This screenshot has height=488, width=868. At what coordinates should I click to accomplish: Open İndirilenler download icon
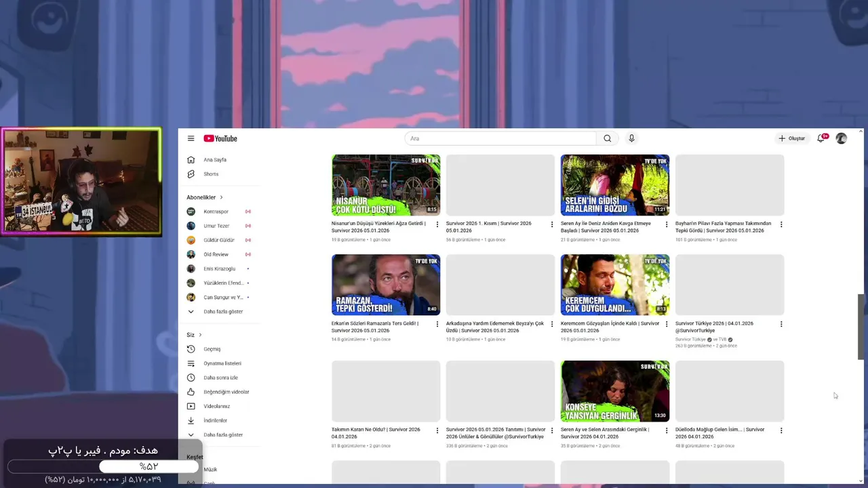pos(191,420)
